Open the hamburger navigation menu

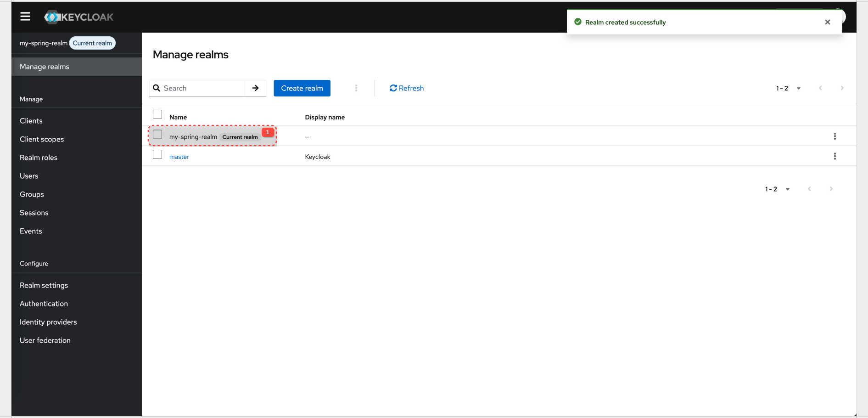[x=25, y=16]
